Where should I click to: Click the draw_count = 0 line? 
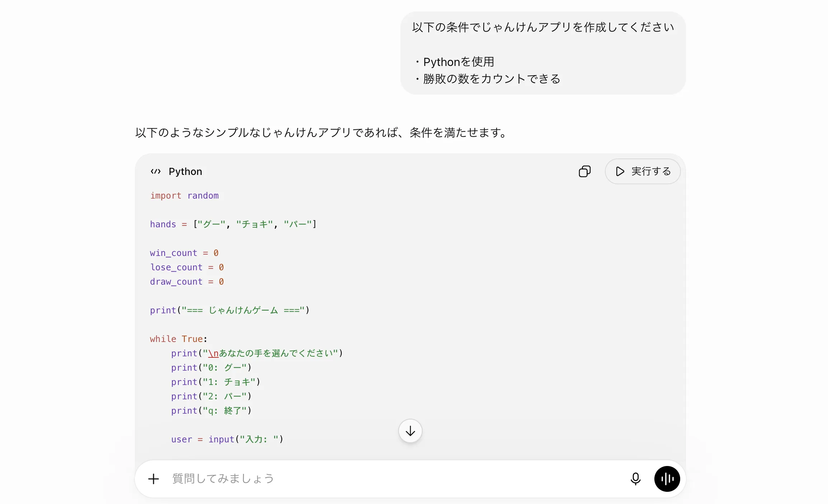pos(187,282)
